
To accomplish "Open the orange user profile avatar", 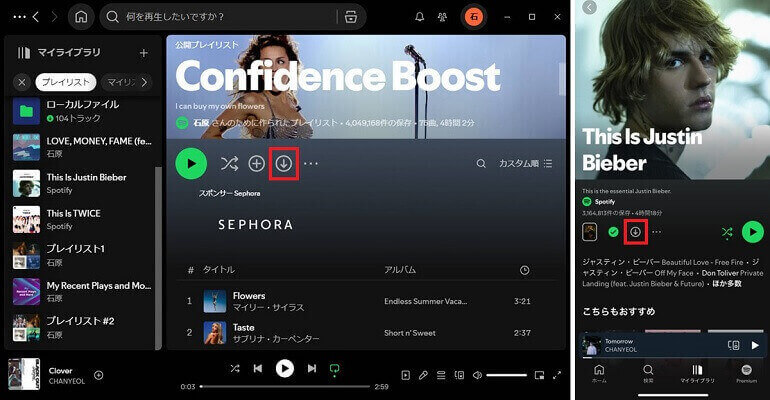I will pyautogui.click(x=473, y=17).
